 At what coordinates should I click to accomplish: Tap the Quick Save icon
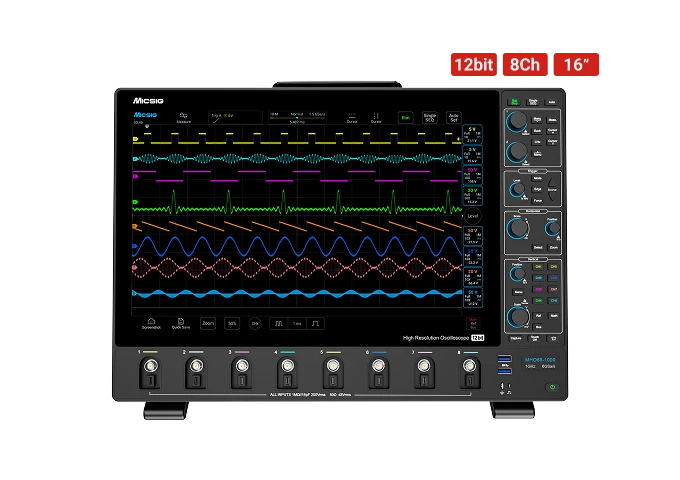click(x=181, y=321)
